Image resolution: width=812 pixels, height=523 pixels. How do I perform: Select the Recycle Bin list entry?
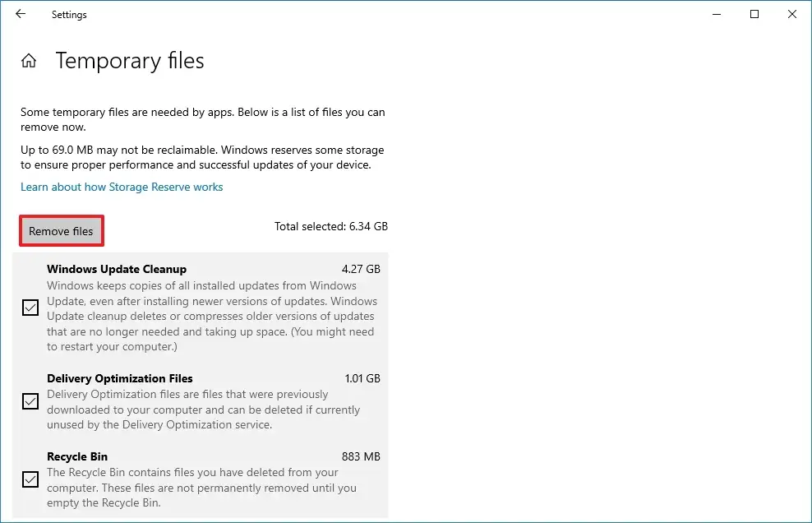coord(76,456)
